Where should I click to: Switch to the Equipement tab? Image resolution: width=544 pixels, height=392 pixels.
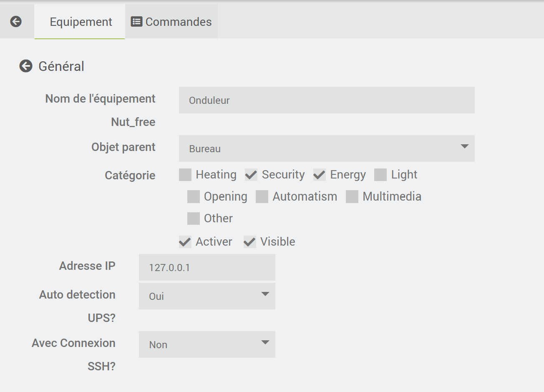coord(81,22)
